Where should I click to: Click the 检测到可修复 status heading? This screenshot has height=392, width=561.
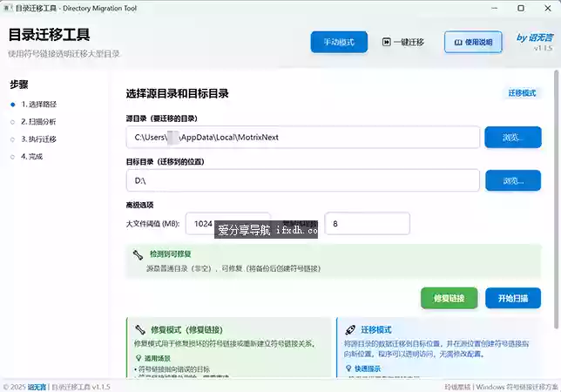pyautogui.click(x=170, y=254)
